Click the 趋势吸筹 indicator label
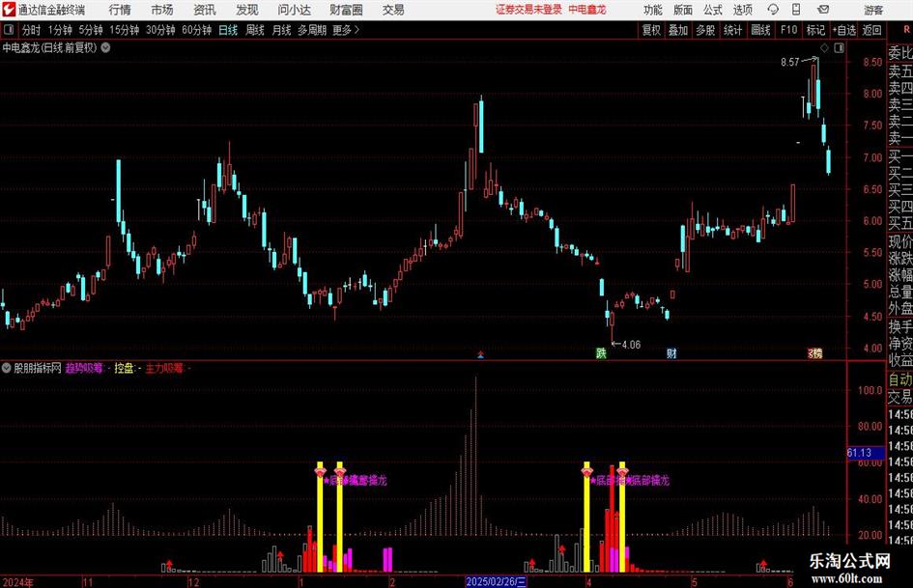Screen dimensions: 913x588 84,368
